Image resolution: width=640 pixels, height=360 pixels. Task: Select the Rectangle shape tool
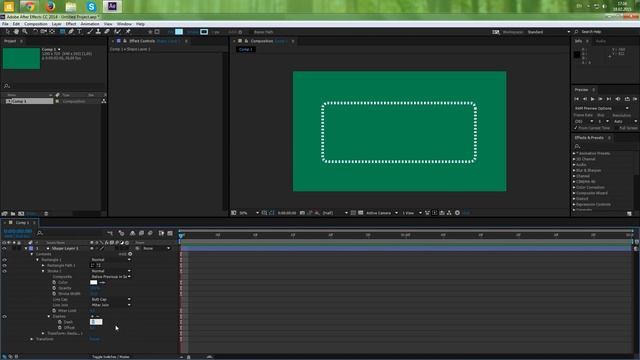click(62, 31)
